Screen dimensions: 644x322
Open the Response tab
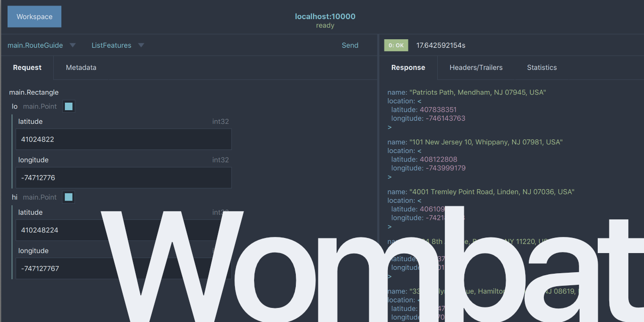tap(408, 67)
